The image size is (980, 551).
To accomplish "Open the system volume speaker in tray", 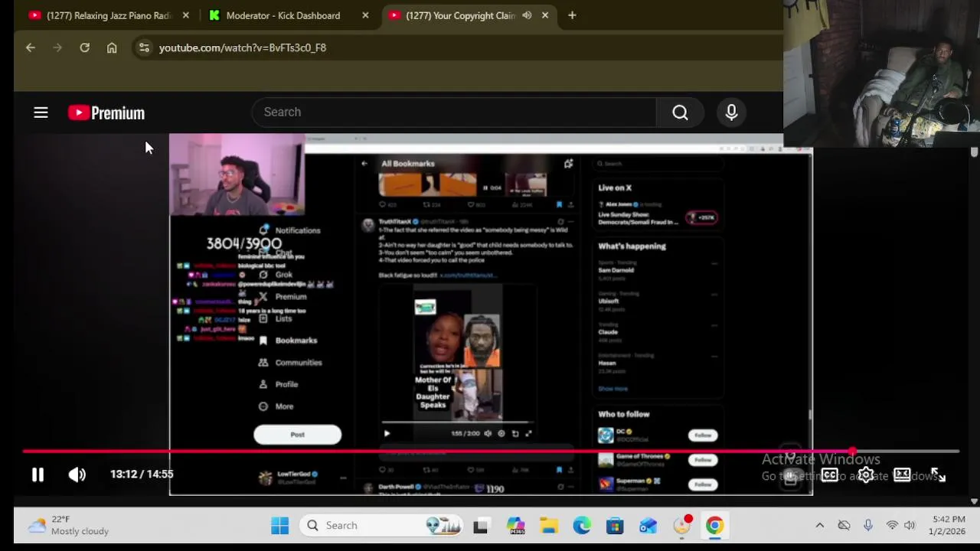I will [x=910, y=526].
